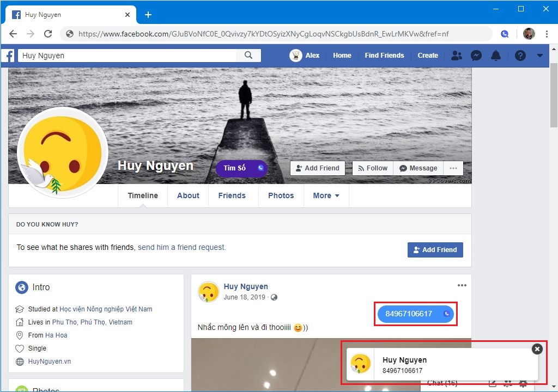Open the post options ellipsis menu

pyautogui.click(x=462, y=286)
